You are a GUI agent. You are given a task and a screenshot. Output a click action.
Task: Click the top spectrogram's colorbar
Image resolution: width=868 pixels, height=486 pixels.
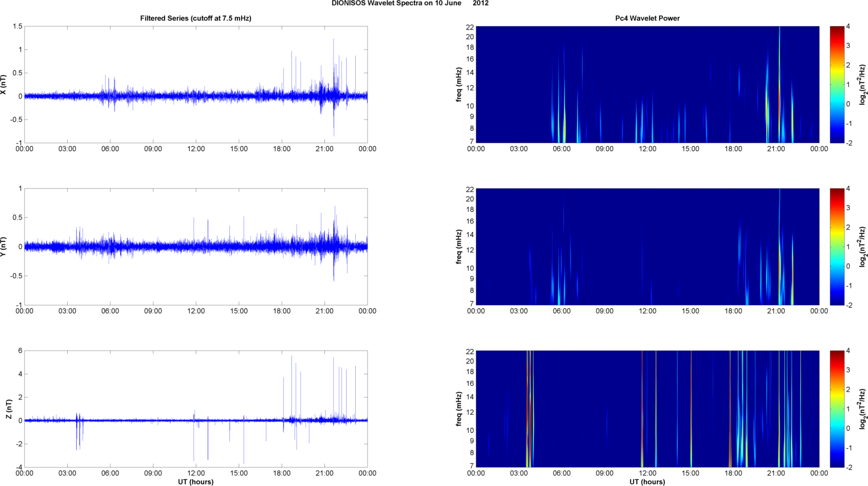(836, 84)
